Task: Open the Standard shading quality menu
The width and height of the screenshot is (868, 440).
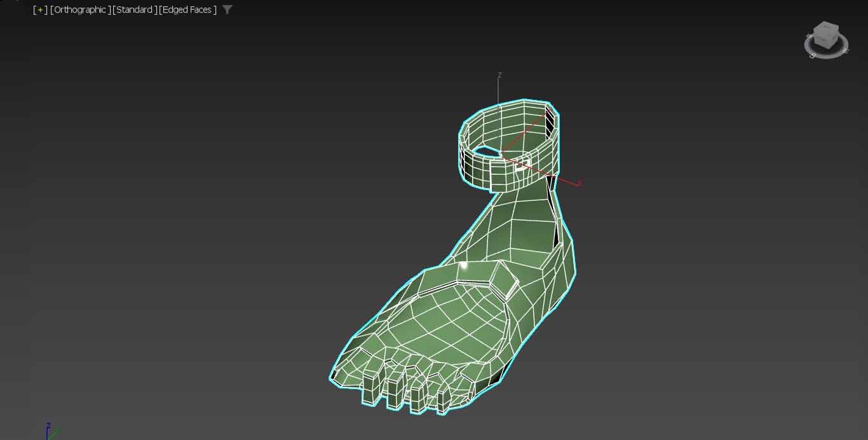Action: tap(135, 10)
